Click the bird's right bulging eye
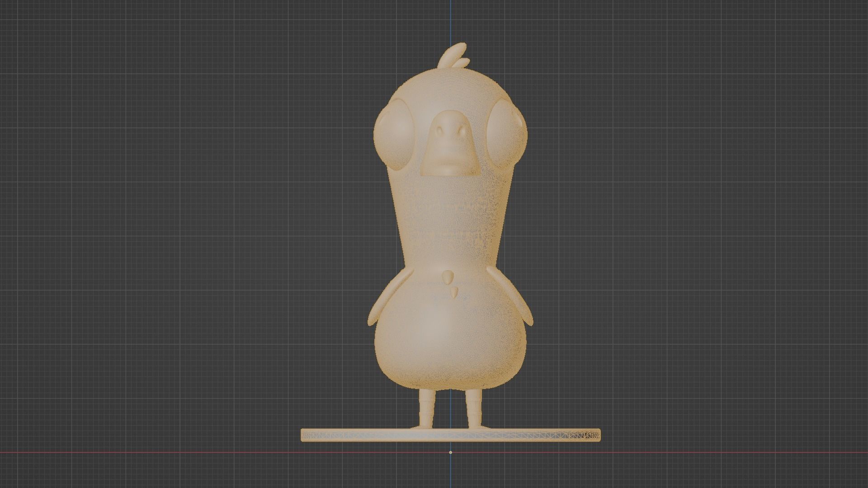This screenshot has height=488, width=868. (x=508, y=134)
